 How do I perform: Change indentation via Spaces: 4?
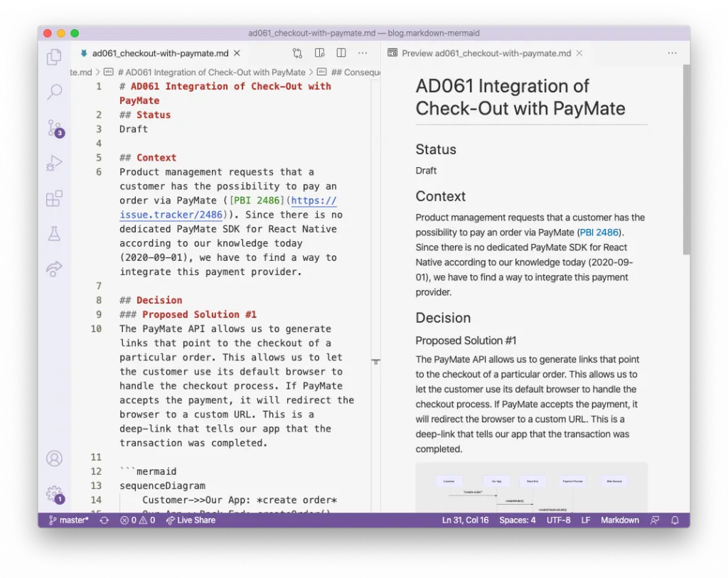[518, 520]
